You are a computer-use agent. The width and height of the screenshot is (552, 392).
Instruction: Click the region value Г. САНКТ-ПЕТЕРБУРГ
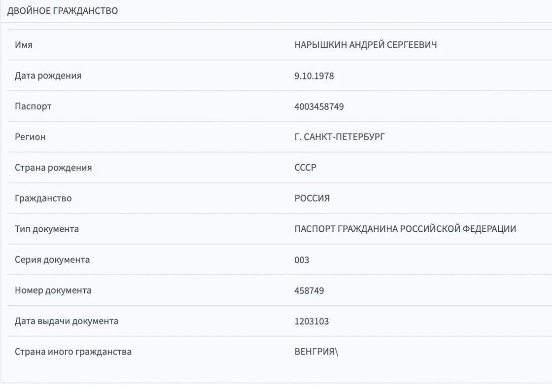tap(340, 137)
